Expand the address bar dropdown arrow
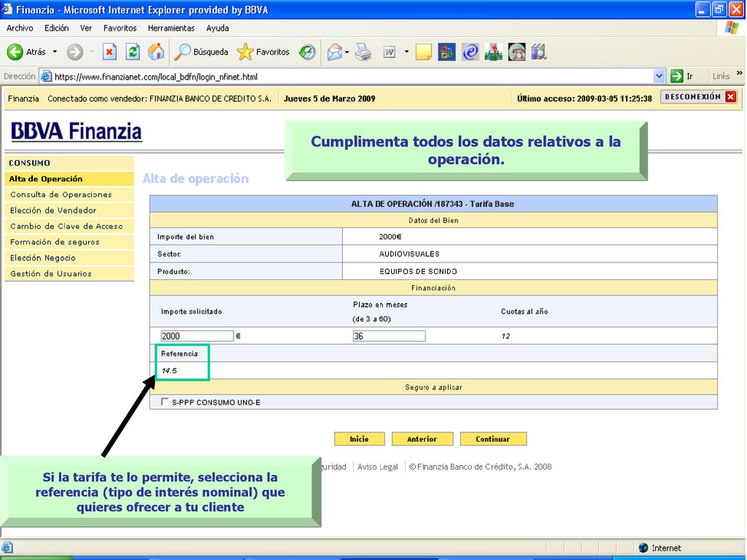This screenshot has width=747, height=560. (x=659, y=76)
